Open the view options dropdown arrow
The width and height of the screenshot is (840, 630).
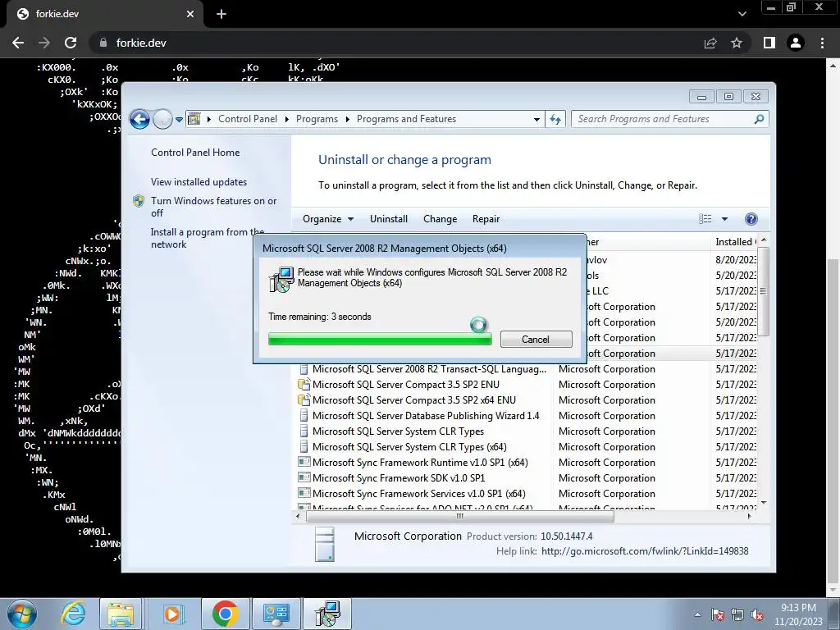(x=724, y=218)
